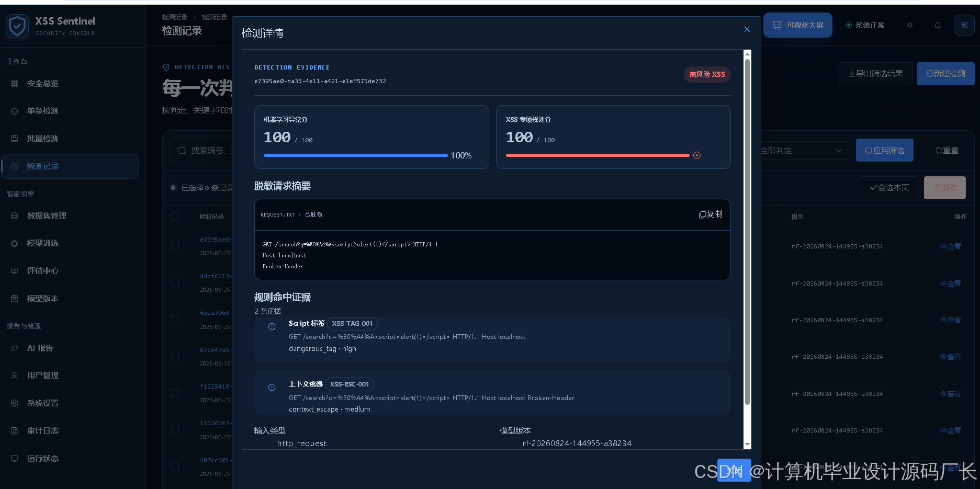Click the blue 关闭 button under the dialog
This screenshot has height=489, width=980.
[x=735, y=471]
